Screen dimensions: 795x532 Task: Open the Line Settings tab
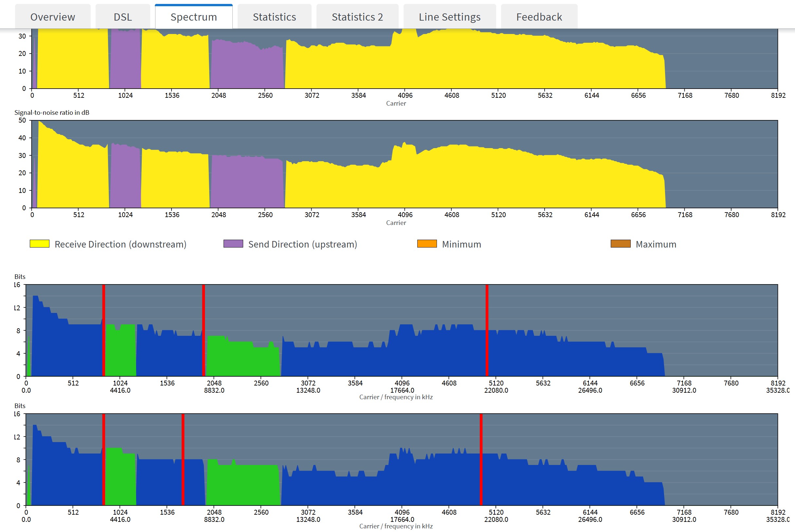tap(449, 17)
